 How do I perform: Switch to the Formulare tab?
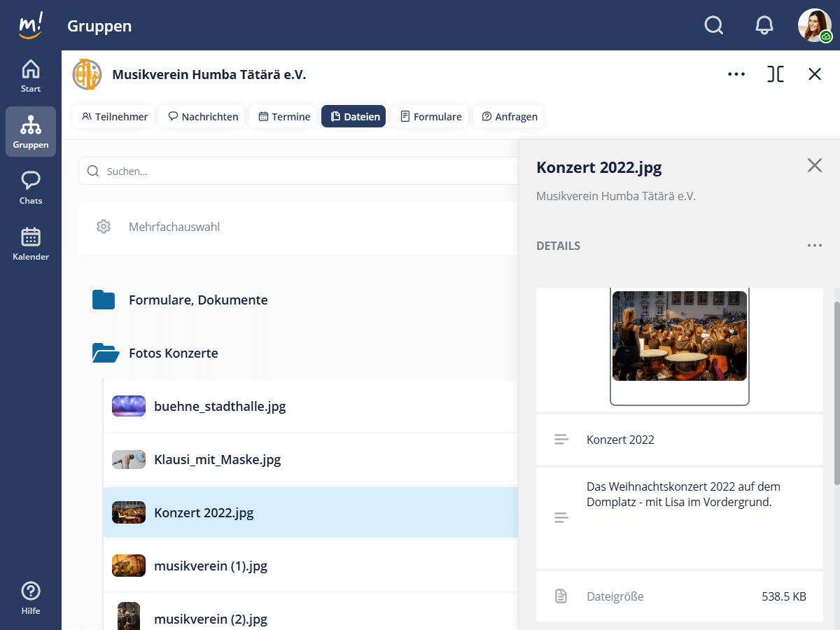pyautogui.click(x=430, y=116)
